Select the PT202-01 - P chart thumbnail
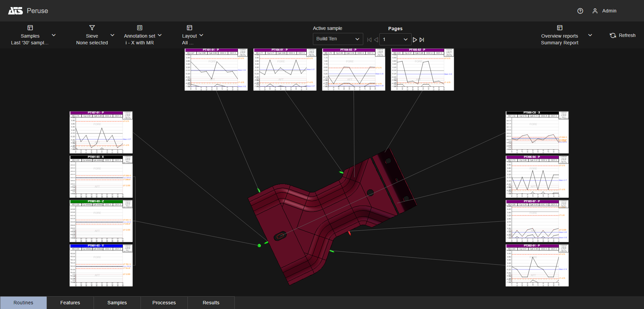The image size is (644, 309). [537, 265]
